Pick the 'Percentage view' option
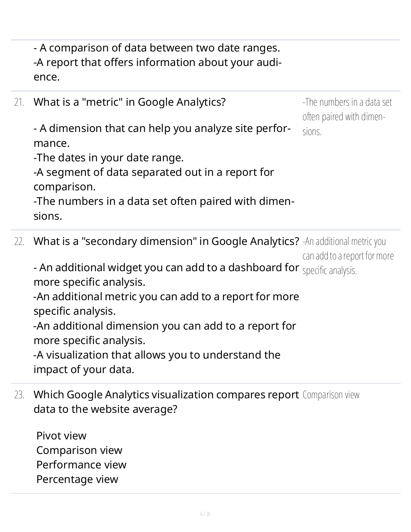This screenshot has height=532, width=411. [77, 479]
